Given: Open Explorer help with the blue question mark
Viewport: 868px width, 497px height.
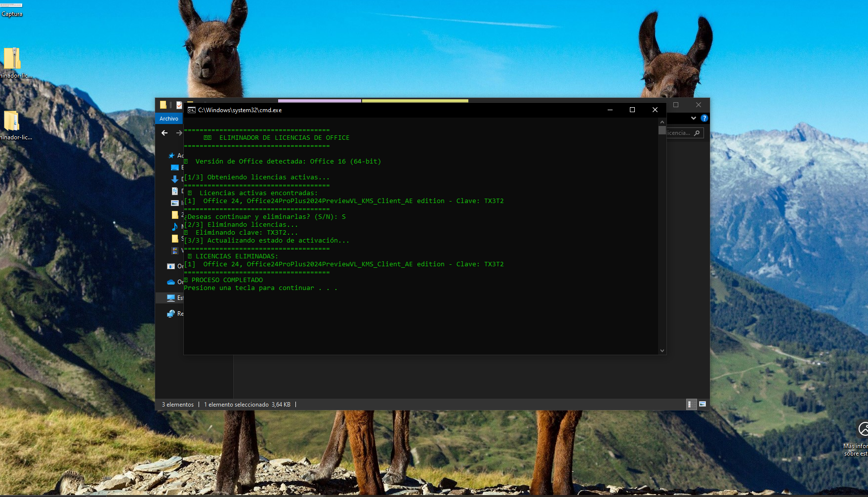Looking at the screenshot, I should pos(704,118).
